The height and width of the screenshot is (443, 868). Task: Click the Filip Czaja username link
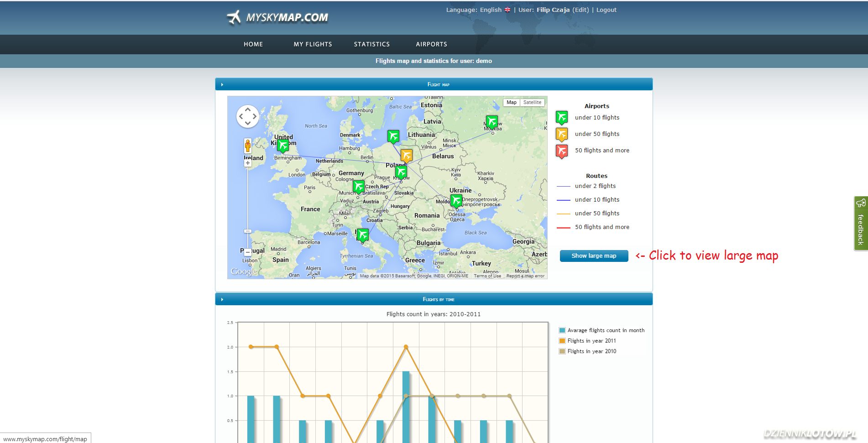click(553, 10)
